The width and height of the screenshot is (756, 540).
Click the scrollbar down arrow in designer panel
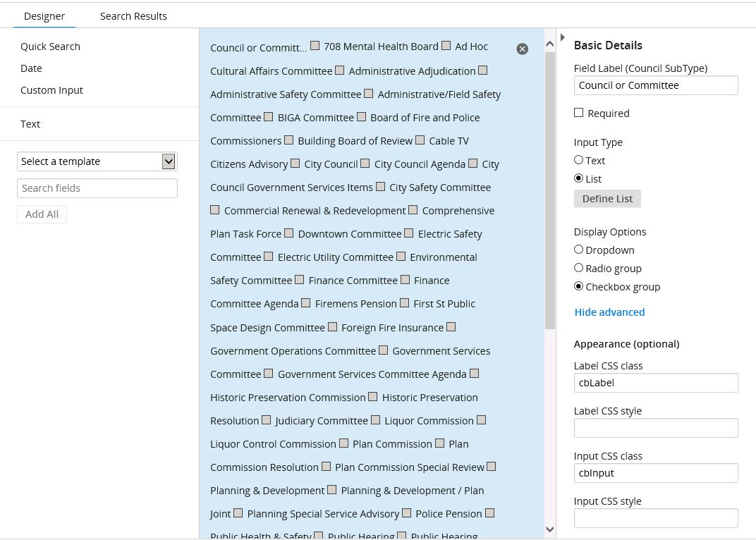tap(549, 529)
